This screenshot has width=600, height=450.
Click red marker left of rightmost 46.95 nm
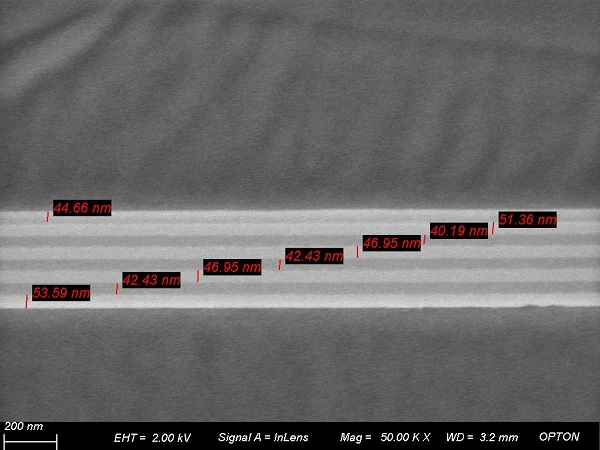(358, 250)
